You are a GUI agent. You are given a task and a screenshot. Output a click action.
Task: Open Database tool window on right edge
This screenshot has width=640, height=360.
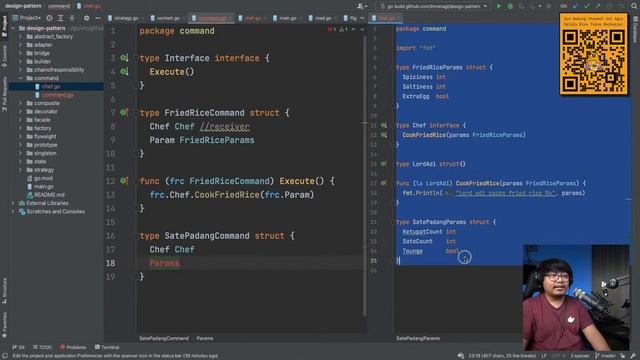[635, 30]
